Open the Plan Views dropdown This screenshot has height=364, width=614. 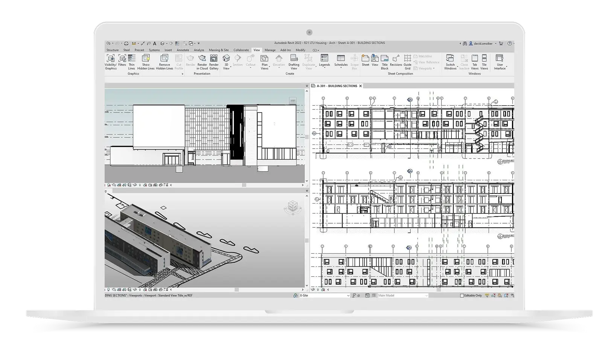click(x=265, y=62)
